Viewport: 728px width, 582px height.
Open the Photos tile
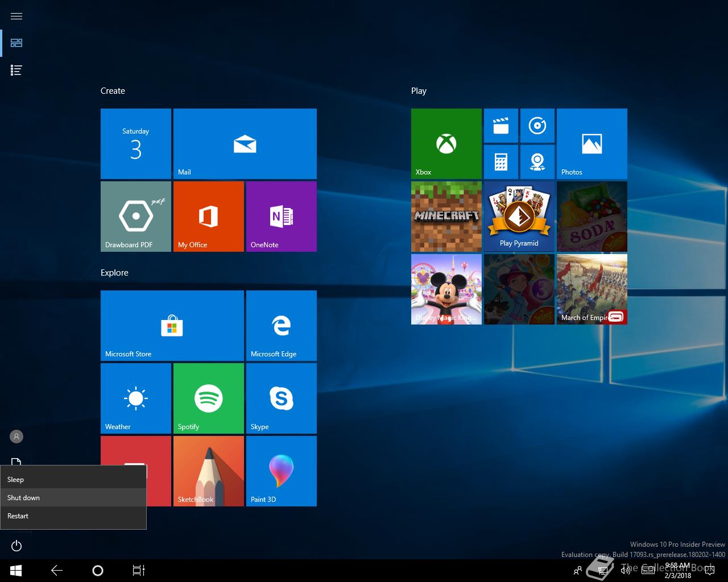pyautogui.click(x=592, y=144)
